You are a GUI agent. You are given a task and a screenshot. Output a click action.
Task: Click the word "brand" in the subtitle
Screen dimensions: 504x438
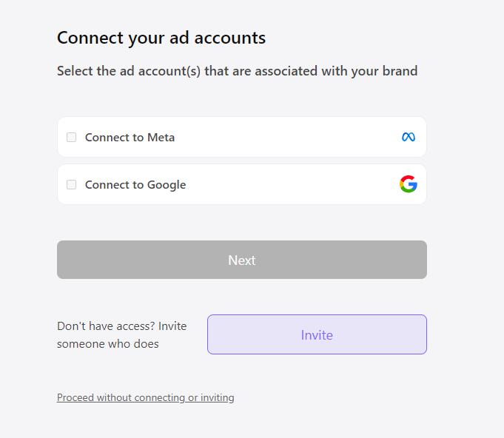pos(400,71)
